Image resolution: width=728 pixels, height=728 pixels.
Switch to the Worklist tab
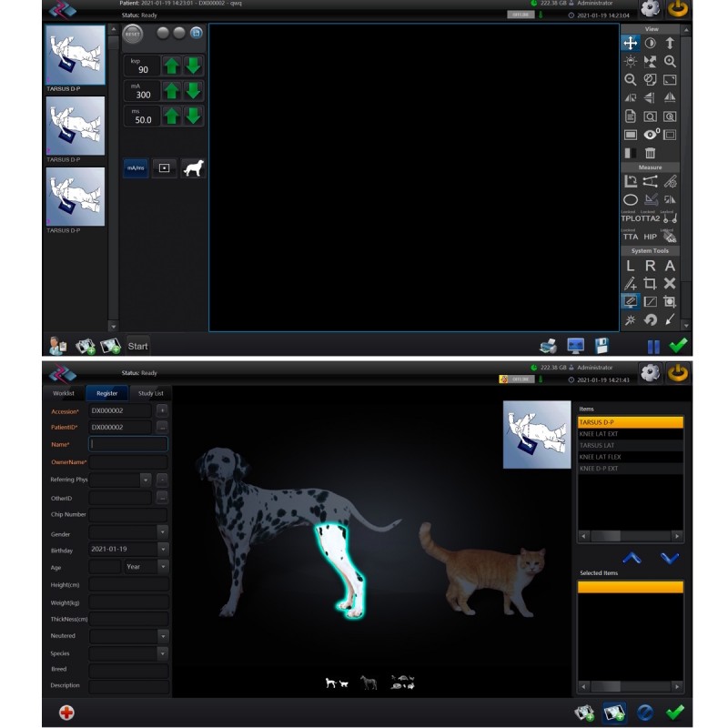(64, 393)
